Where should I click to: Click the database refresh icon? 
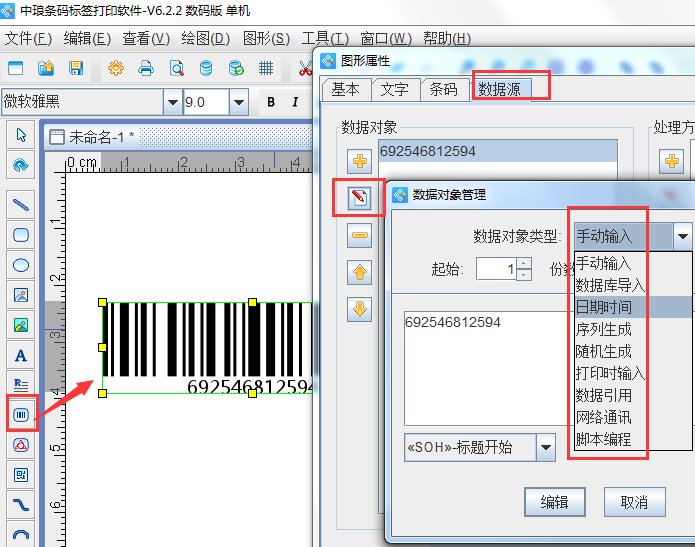tap(236, 68)
